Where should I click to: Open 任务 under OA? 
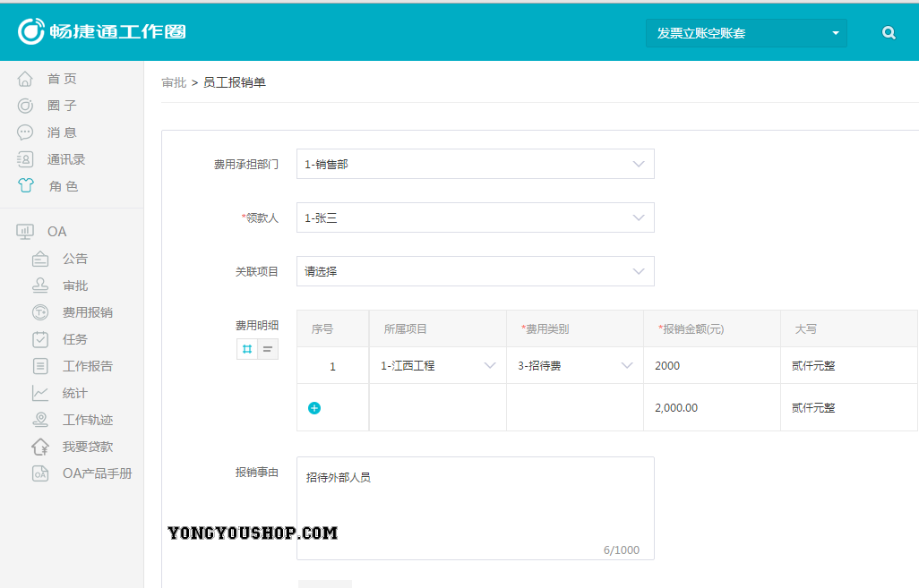tap(75, 339)
